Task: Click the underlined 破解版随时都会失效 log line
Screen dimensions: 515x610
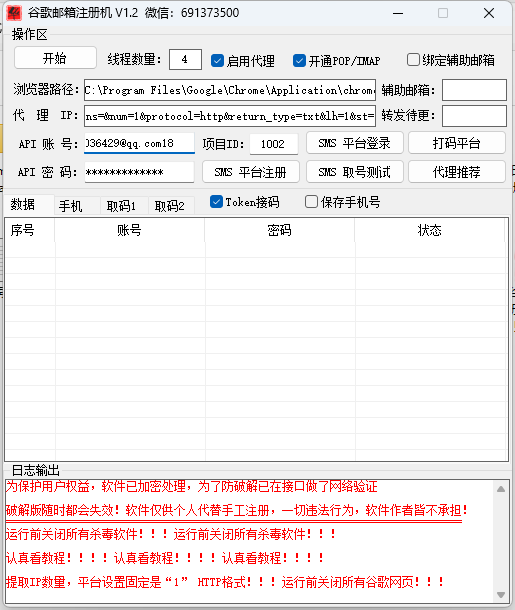Action: [236, 510]
